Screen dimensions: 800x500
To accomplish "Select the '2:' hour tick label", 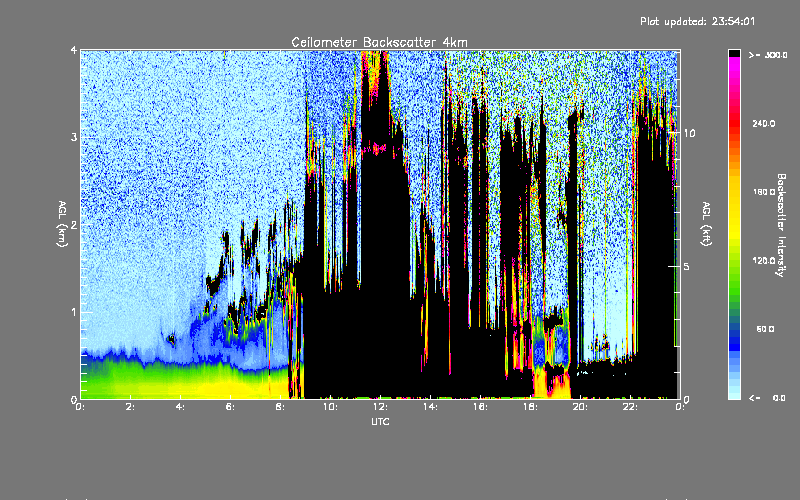I will coord(131,407).
